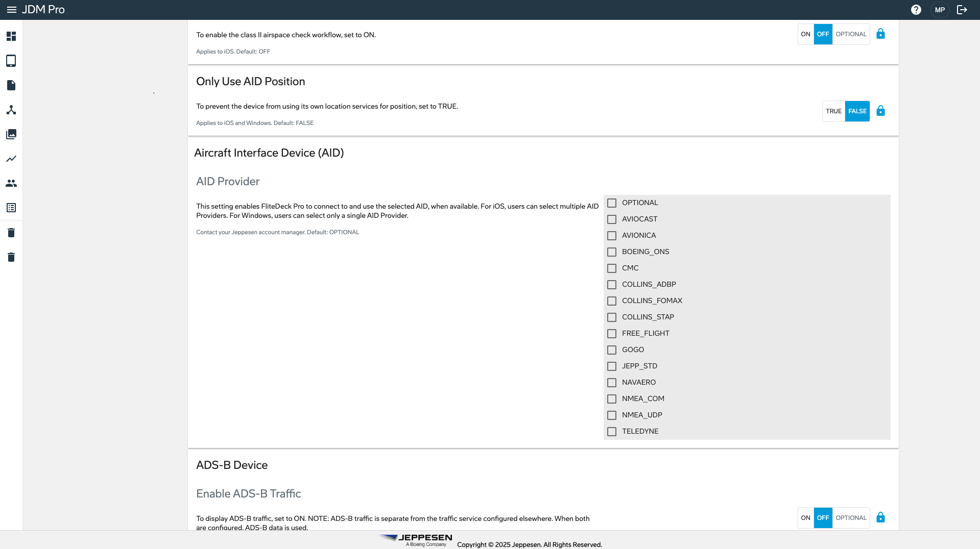980x549 pixels.
Task: Check the COLLINS_FOMAX provider checkbox
Action: tap(612, 301)
